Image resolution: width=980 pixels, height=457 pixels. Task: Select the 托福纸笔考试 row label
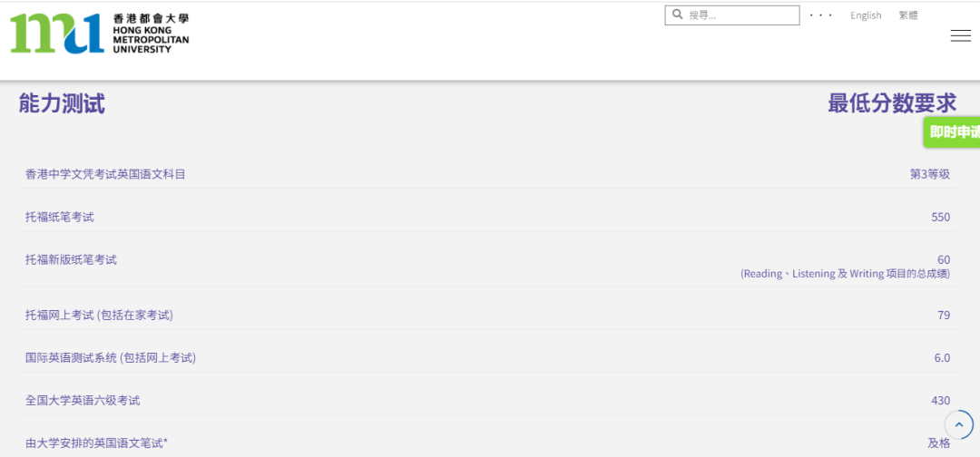[60, 217]
